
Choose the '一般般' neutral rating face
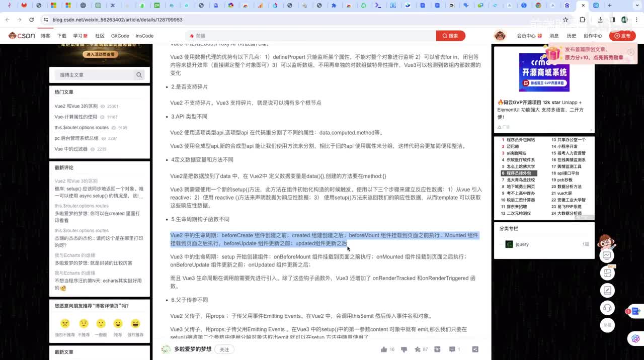[x=101, y=323]
